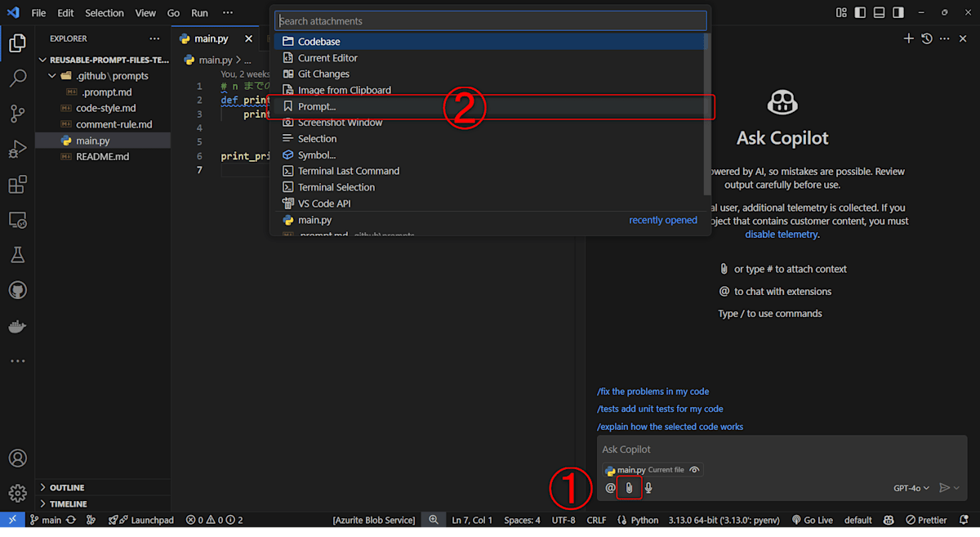Open the GPT-4o model picker
This screenshot has height=537, width=980.
(x=911, y=488)
